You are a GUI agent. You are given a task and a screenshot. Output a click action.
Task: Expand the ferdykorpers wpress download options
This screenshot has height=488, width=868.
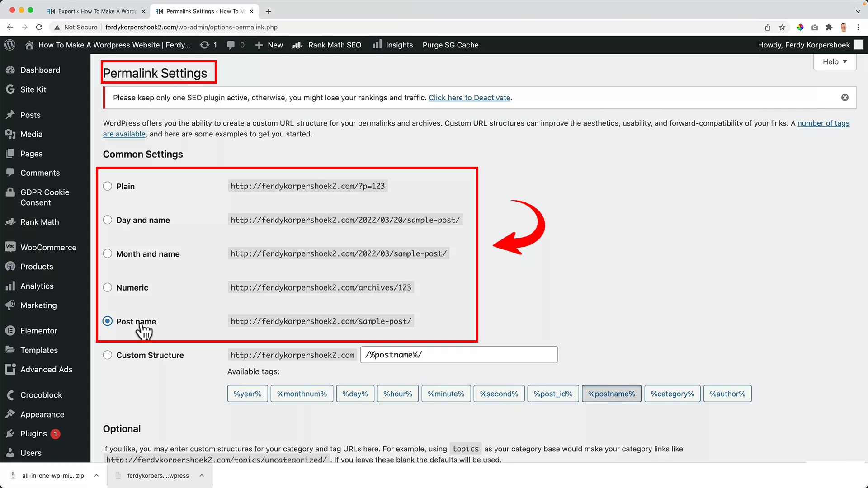201,475
